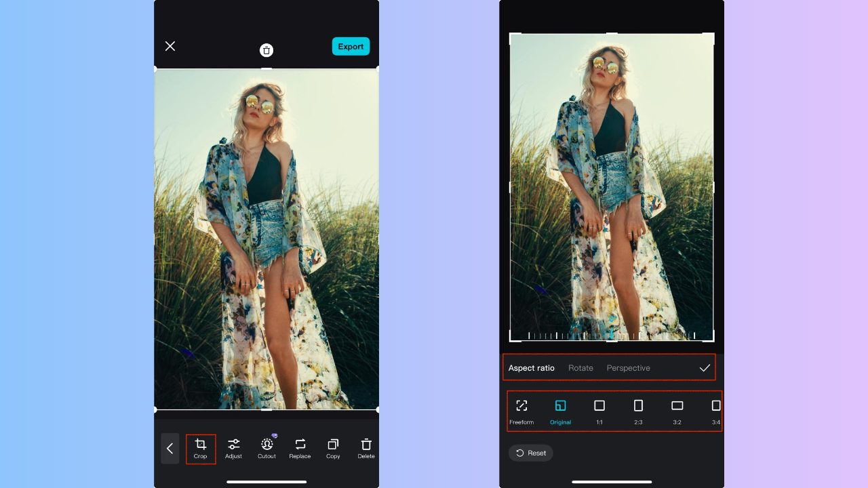Select the 3:4 aspect ratio
Screen dimensions: 868x488
715,411
